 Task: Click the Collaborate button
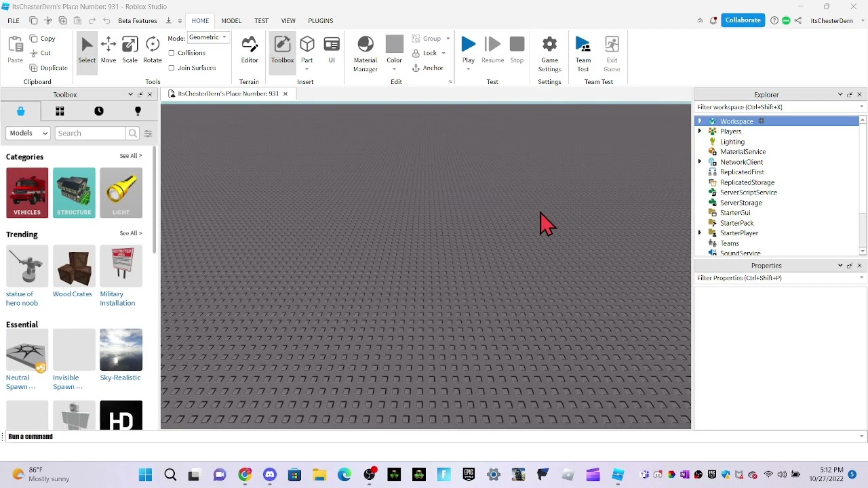click(x=743, y=20)
